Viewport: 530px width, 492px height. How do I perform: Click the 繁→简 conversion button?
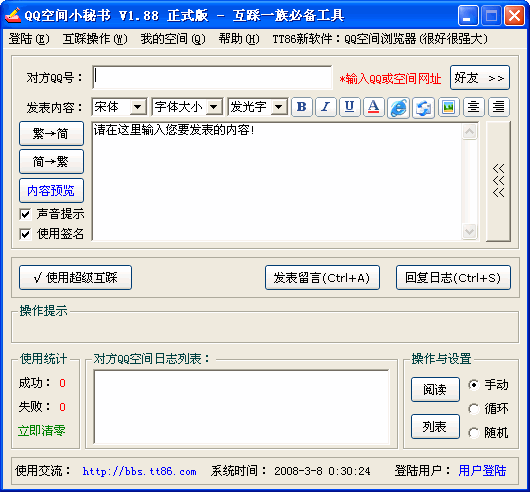pos(51,133)
